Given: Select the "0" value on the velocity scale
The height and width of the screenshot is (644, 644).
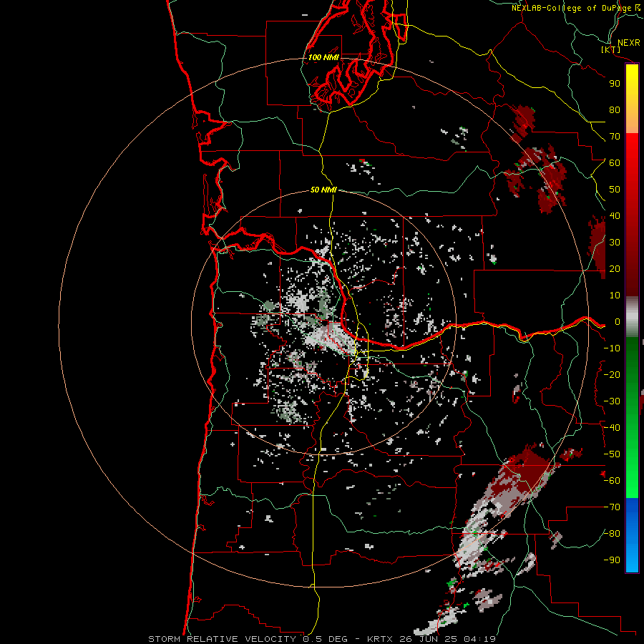Looking at the screenshot, I should 618,322.
